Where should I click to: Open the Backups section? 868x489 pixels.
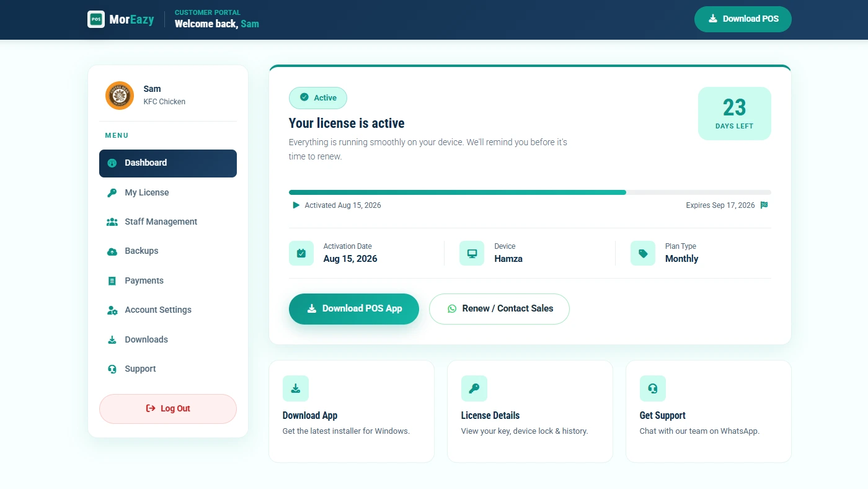168,251
